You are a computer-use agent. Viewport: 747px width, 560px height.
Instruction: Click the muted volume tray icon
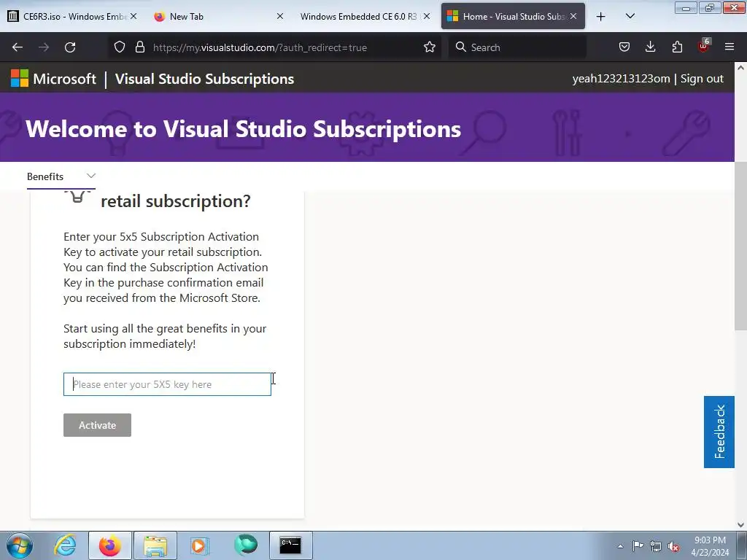673,546
